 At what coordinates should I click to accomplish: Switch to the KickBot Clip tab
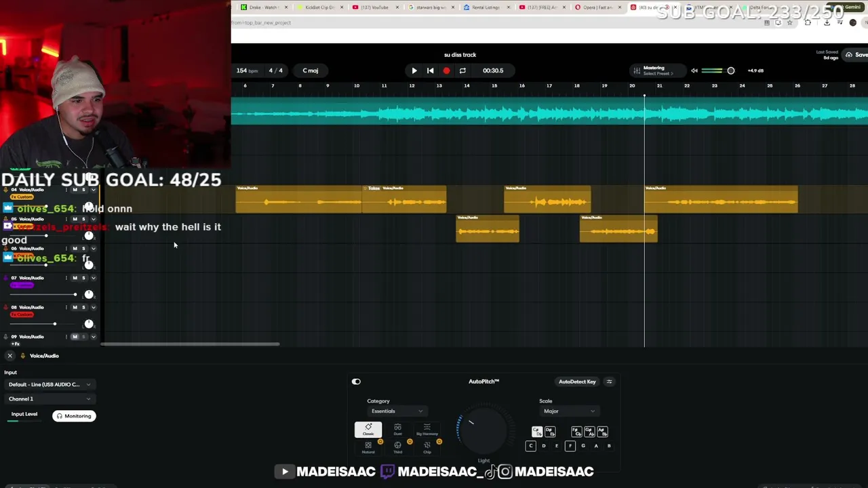click(320, 7)
